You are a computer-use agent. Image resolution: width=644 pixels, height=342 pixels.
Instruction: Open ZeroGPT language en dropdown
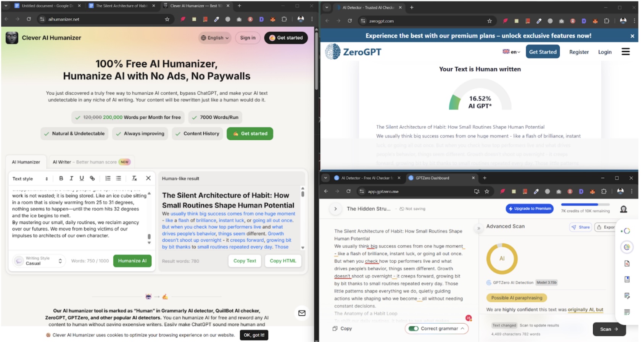tap(511, 52)
